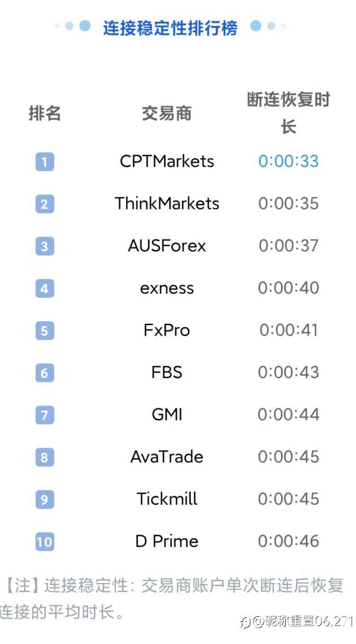Click the rank 5 badge icon

(x=45, y=330)
